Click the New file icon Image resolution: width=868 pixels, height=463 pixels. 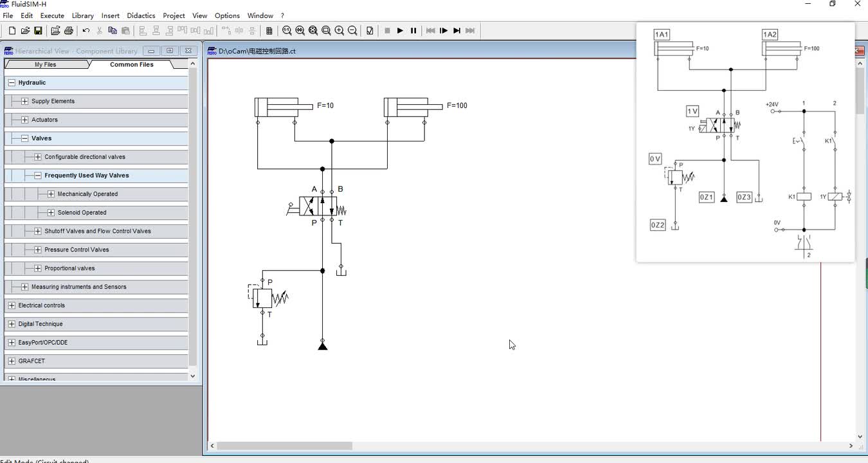pyautogui.click(x=12, y=30)
